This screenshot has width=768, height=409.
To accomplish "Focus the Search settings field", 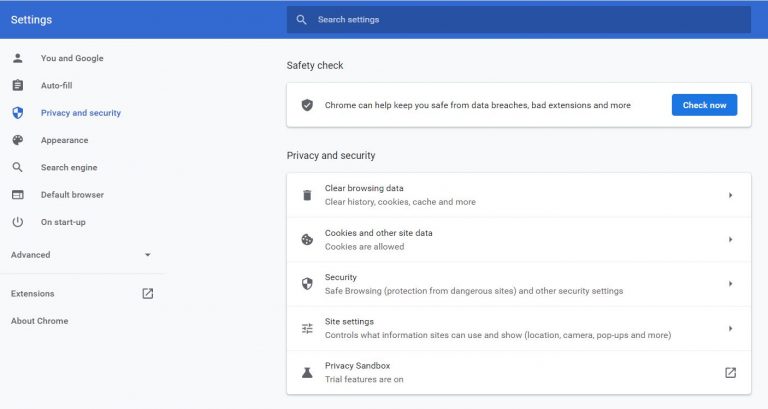I will coord(519,20).
